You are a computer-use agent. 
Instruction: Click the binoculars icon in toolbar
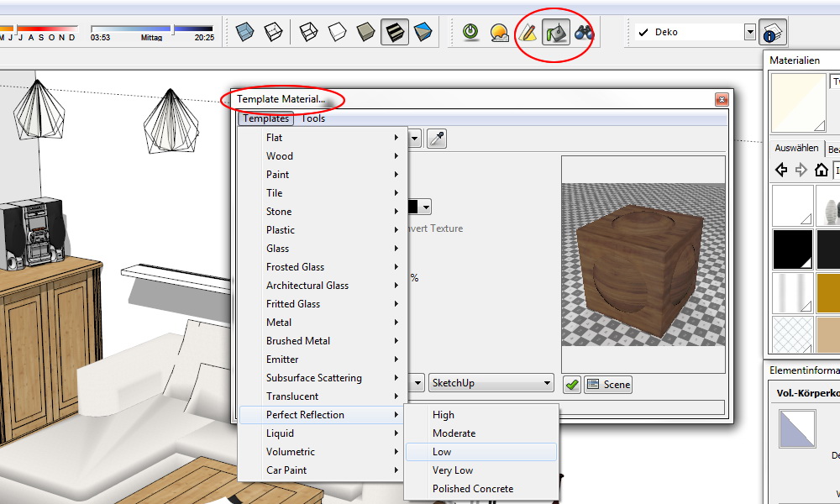(x=584, y=33)
